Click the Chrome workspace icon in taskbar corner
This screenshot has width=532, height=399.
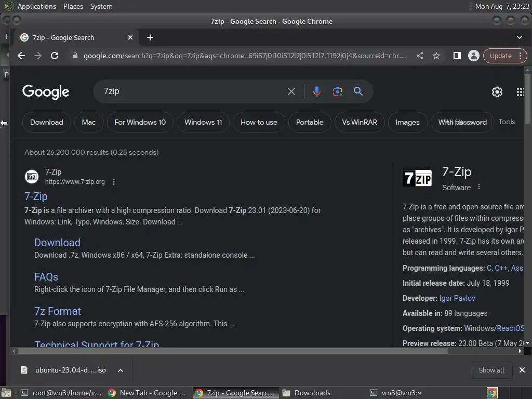coord(493,393)
